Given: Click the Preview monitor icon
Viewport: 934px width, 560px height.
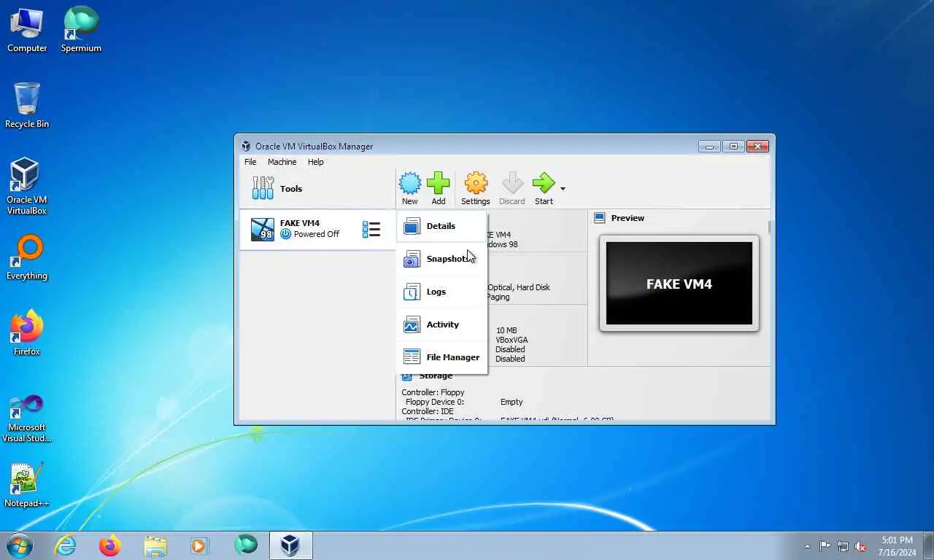Looking at the screenshot, I should [600, 218].
